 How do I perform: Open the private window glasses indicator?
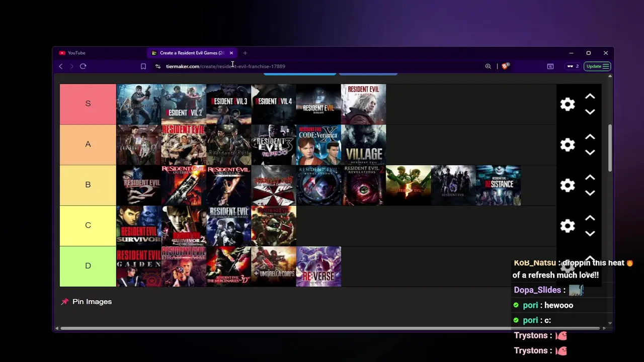click(x=573, y=66)
